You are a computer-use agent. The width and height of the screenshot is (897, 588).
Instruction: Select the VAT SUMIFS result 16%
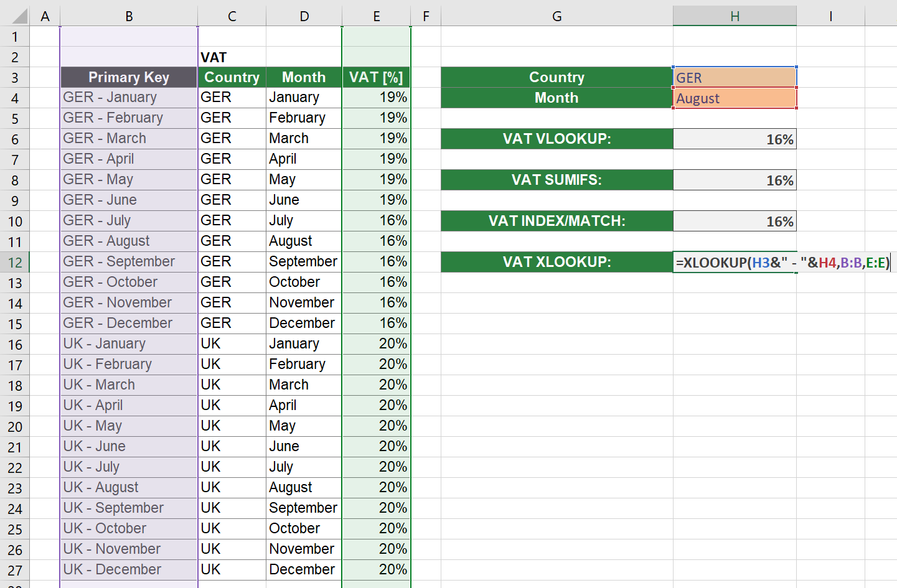[735, 180]
